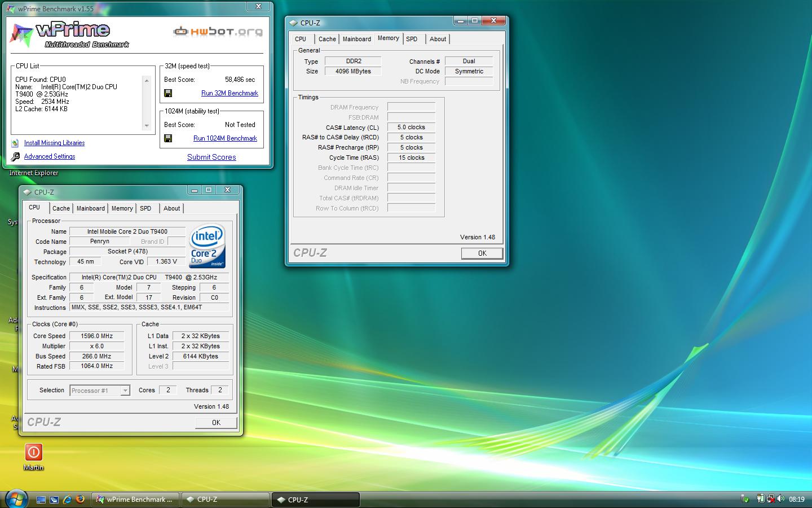This screenshot has width=812, height=508.
Task: Click Run 32M Benchmark link
Action: (230, 93)
